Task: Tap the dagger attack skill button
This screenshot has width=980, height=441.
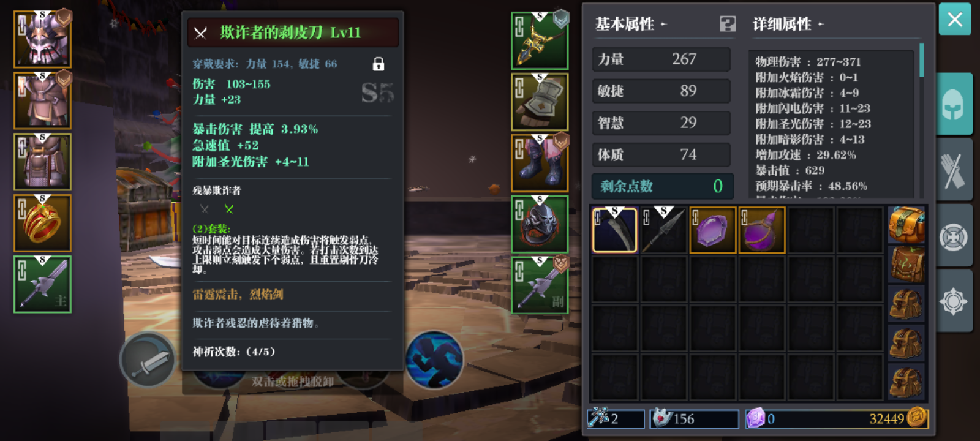Action: (148, 360)
